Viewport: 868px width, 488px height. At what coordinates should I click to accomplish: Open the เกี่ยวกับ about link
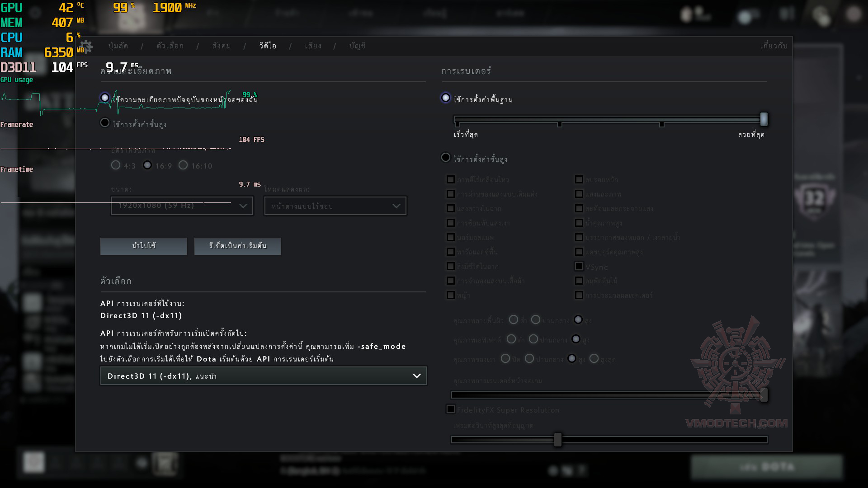tap(774, 46)
